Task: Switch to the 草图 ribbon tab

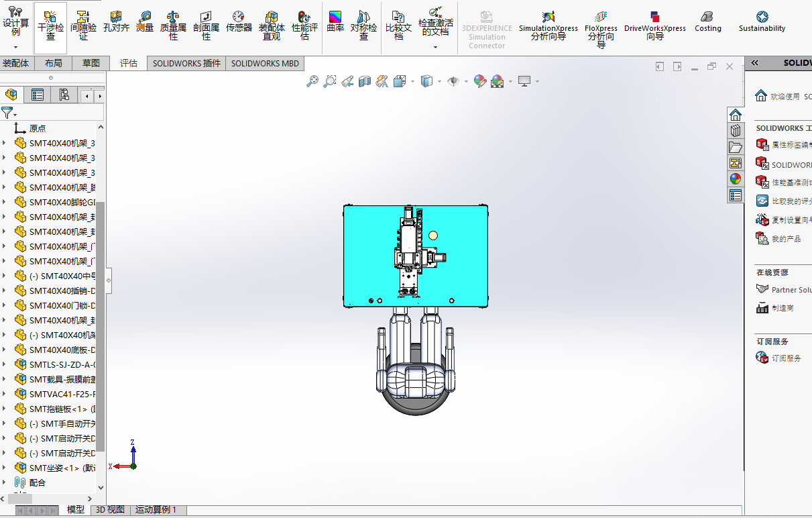Action: click(x=91, y=63)
